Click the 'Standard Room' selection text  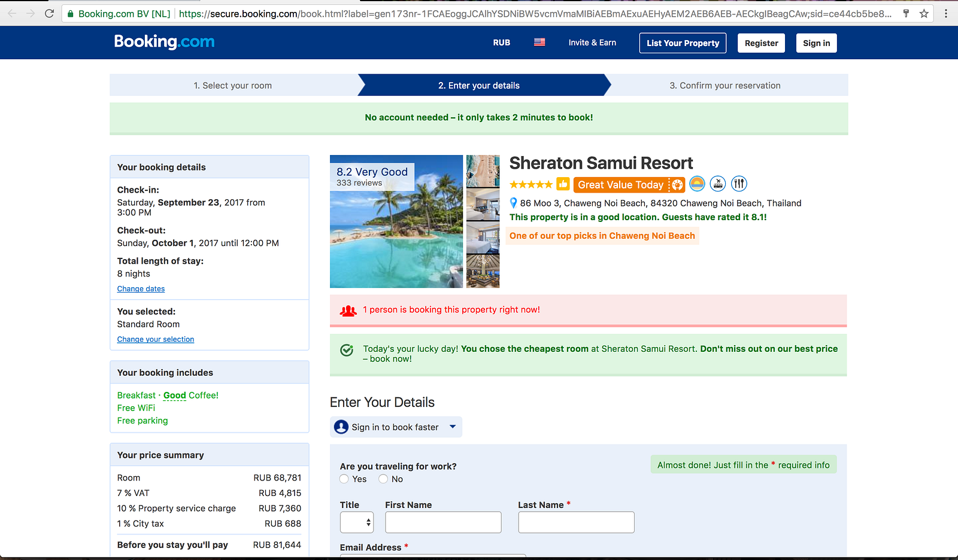(x=148, y=324)
